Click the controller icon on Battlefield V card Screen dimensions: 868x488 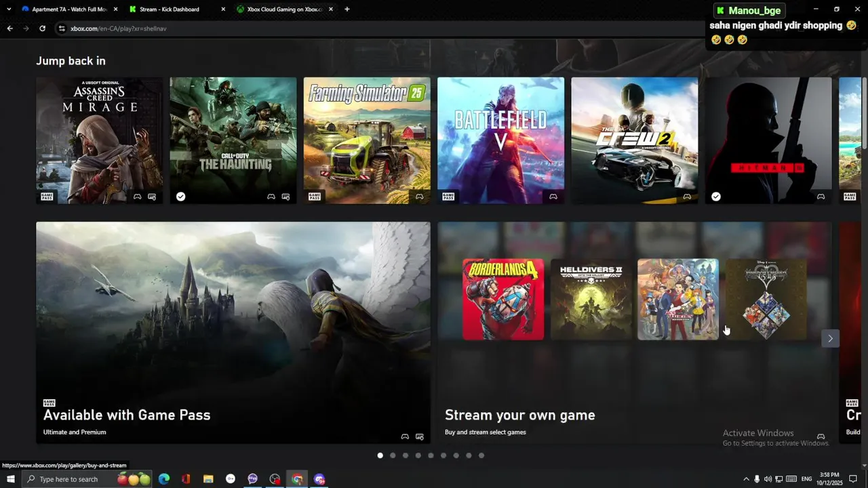(x=553, y=197)
